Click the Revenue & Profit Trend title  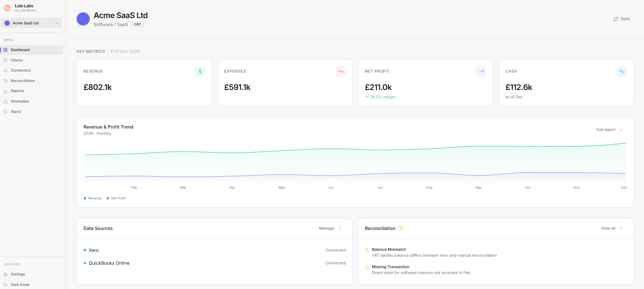pos(108,127)
